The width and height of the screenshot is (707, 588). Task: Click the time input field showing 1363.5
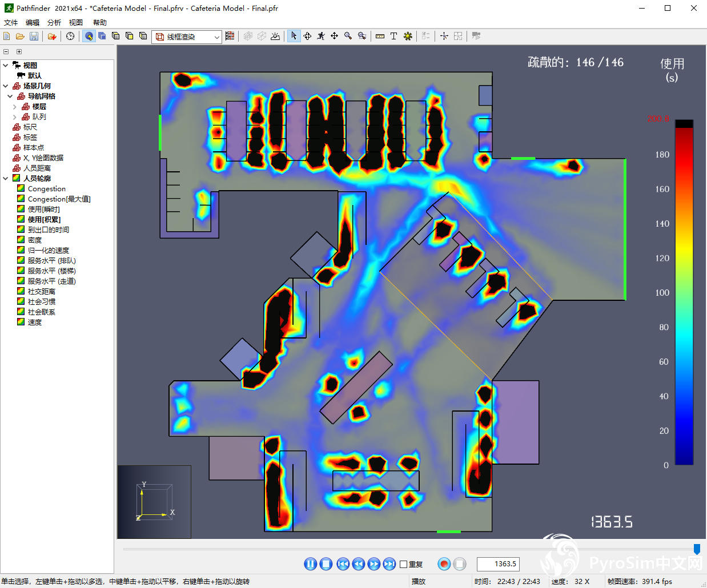[498, 564]
